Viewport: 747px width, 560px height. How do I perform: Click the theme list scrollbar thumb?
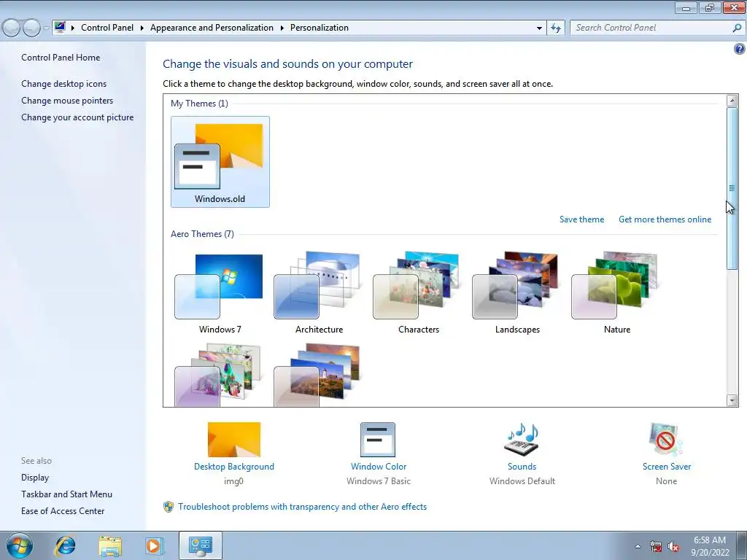pos(732,188)
